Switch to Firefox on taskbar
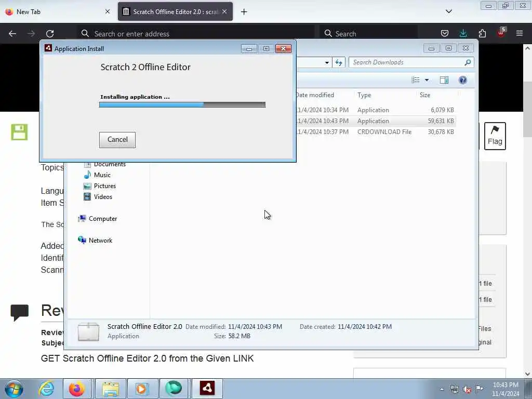 (77, 389)
